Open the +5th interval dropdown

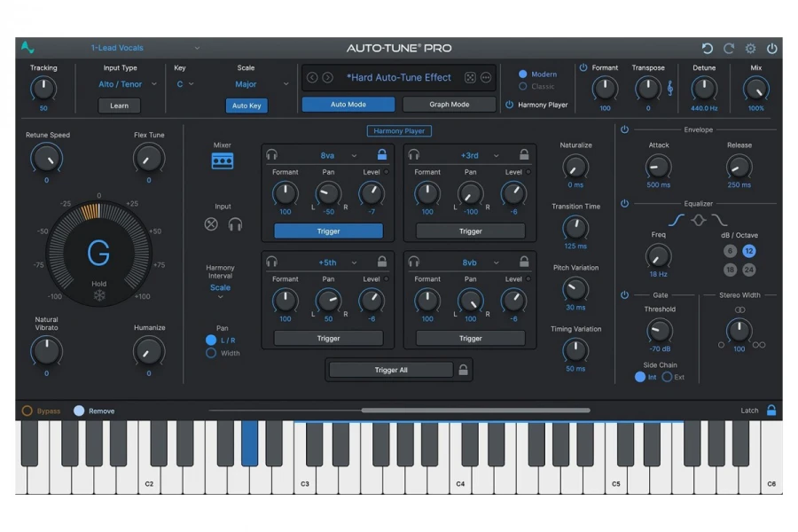click(x=338, y=262)
